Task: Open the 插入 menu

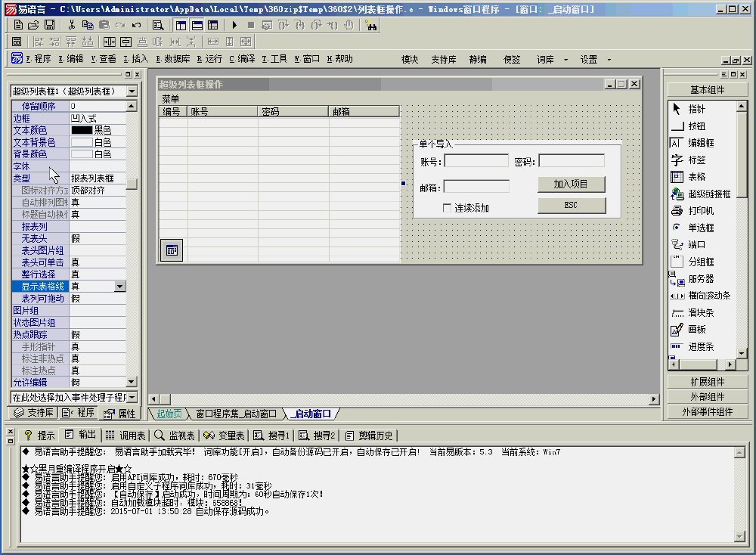Action: pyautogui.click(x=136, y=59)
